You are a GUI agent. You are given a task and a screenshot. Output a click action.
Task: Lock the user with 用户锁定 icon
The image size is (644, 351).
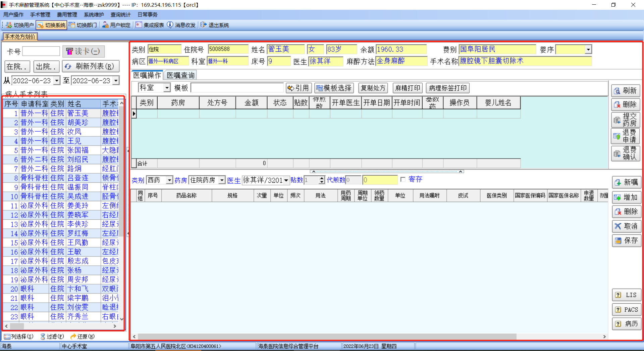(x=105, y=25)
